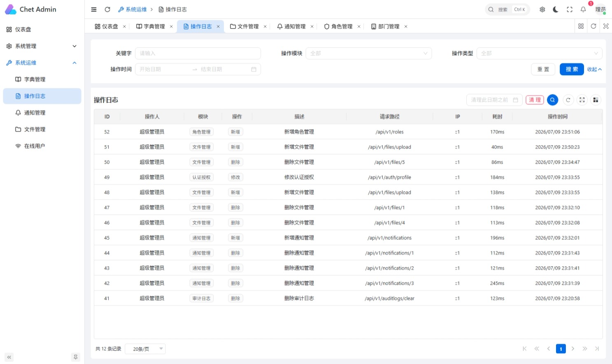
Task: Toggle the search panel with blue magnifier icon
Action: point(553,100)
